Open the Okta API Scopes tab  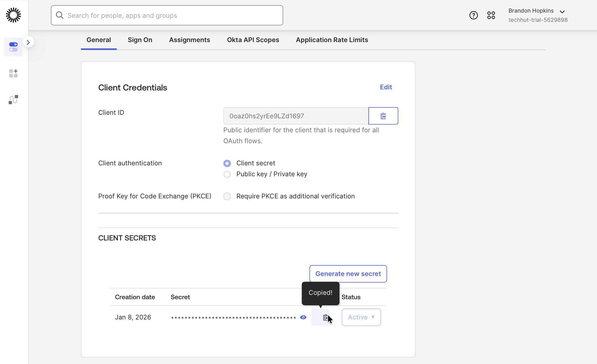(x=253, y=40)
